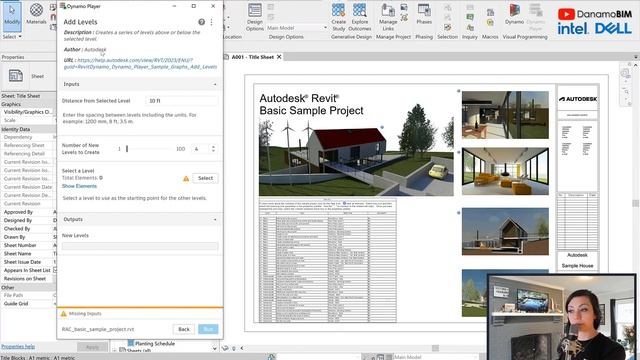This screenshot has width=640, height=360.
Task: Click the lower small Manage Project icon
Action: point(404,18)
